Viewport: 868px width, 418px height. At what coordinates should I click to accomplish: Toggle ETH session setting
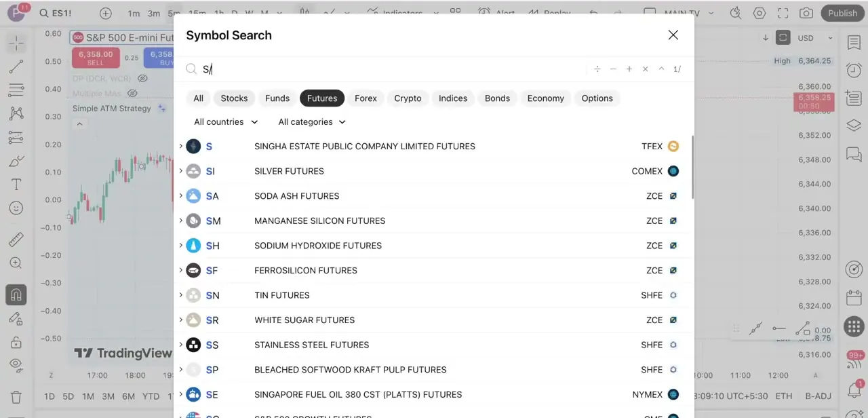click(x=784, y=396)
